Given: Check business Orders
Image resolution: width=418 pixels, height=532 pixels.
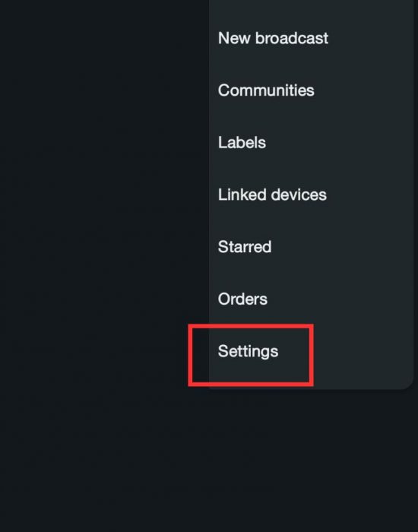Looking at the screenshot, I should click(x=311, y=299).
